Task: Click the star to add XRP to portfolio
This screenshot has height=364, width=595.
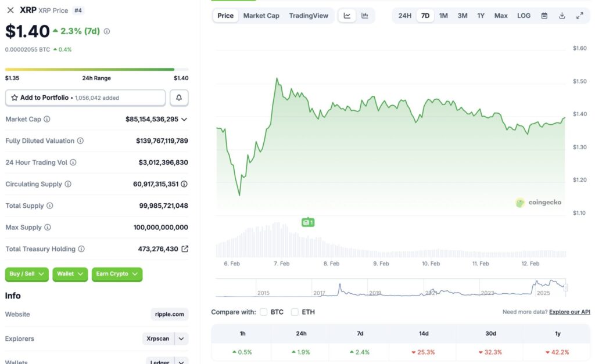Action: click(13, 97)
